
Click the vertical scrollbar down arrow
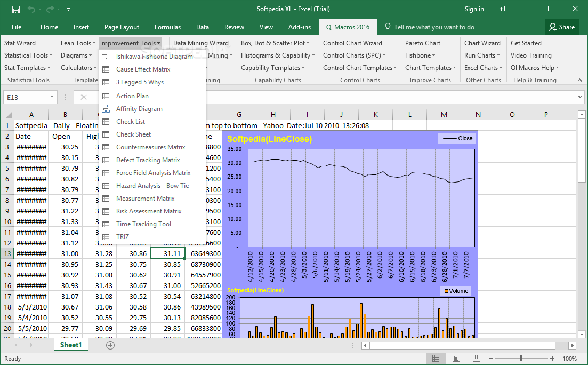(x=582, y=334)
